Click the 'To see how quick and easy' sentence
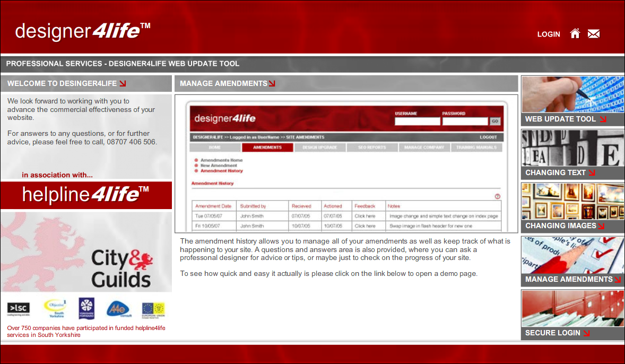The width and height of the screenshot is (625, 364). 328,273
